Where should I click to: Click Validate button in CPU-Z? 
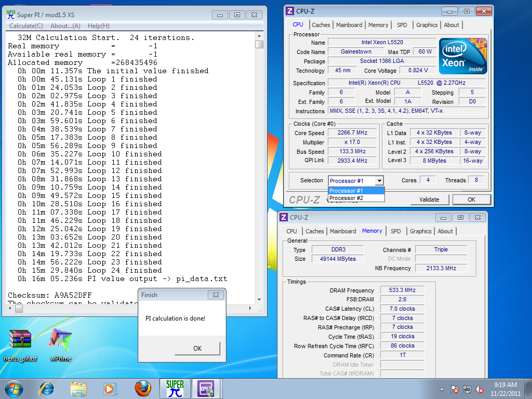coord(429,199)
